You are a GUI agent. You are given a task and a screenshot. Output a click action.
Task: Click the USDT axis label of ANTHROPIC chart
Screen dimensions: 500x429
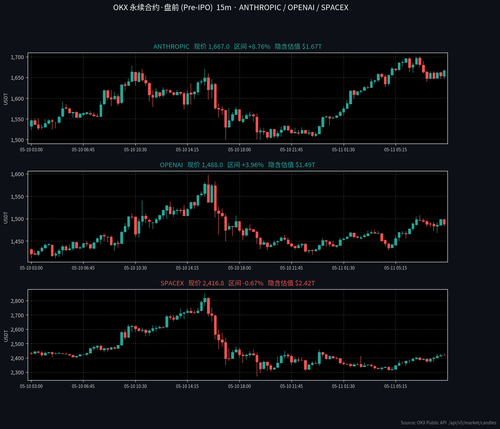[5, 99]
